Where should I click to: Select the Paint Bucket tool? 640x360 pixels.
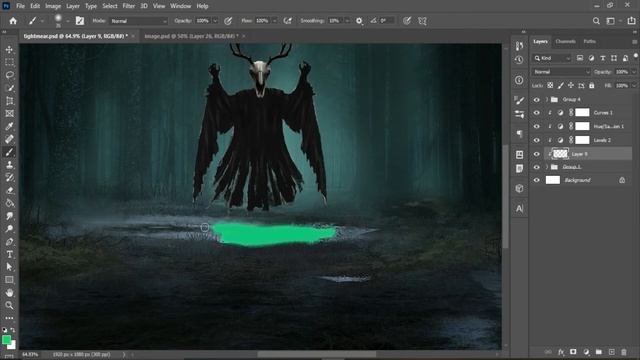(9, 203)
